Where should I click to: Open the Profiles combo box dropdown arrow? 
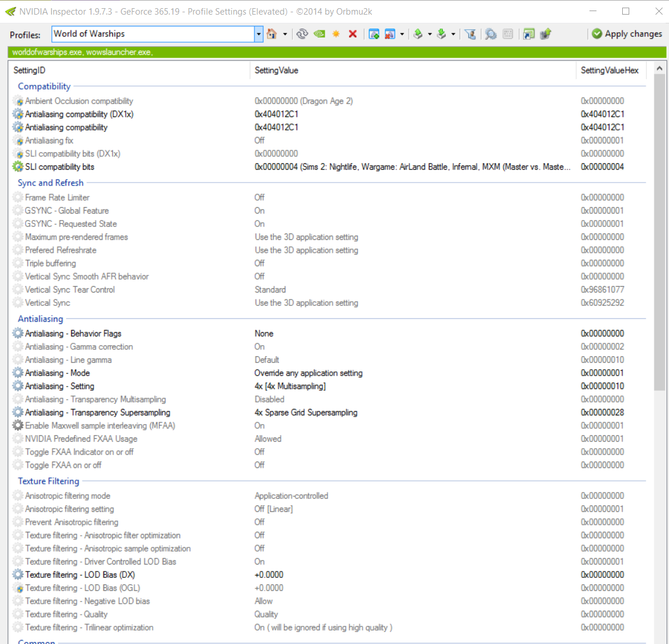tap(258, 34)
